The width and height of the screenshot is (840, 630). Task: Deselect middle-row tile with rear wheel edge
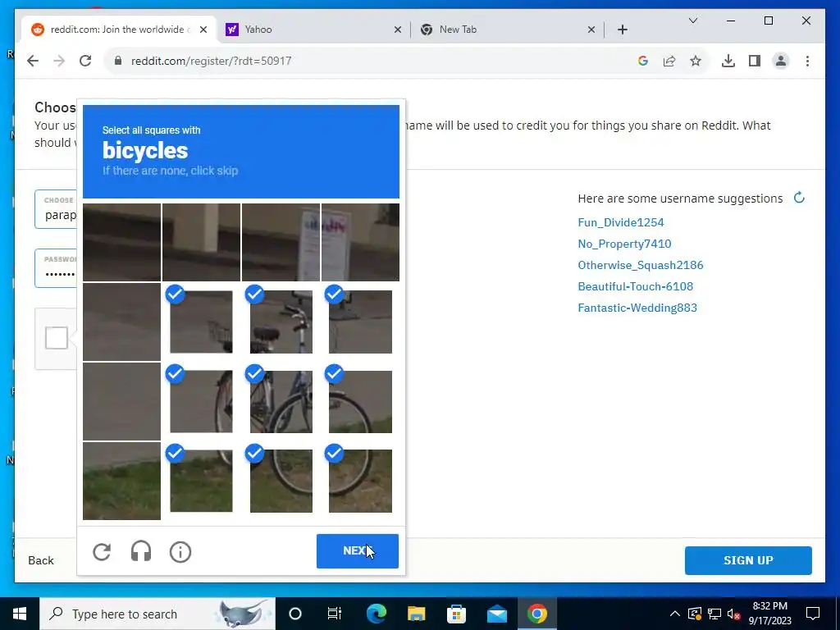pos(201,402)
